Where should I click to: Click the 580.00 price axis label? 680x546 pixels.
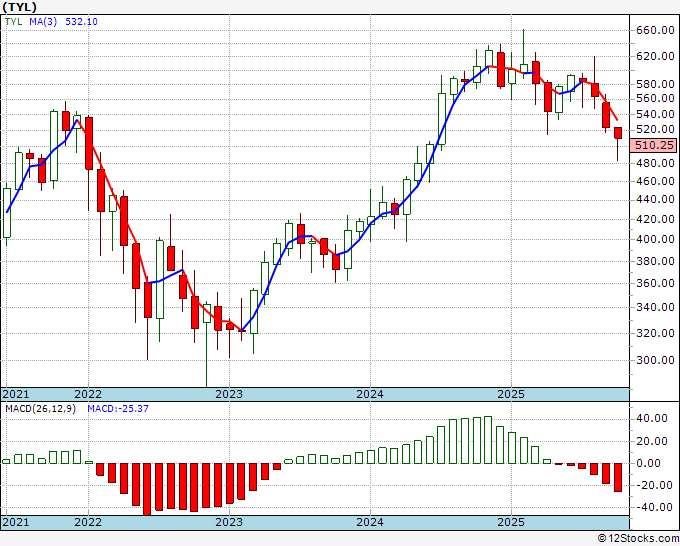[655, 84]
